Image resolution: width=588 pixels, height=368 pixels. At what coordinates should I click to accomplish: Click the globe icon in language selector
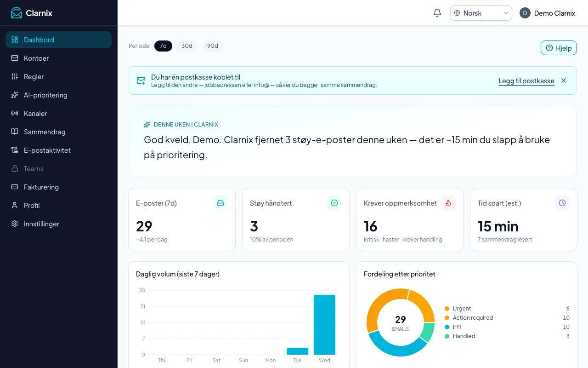(457, 13)
